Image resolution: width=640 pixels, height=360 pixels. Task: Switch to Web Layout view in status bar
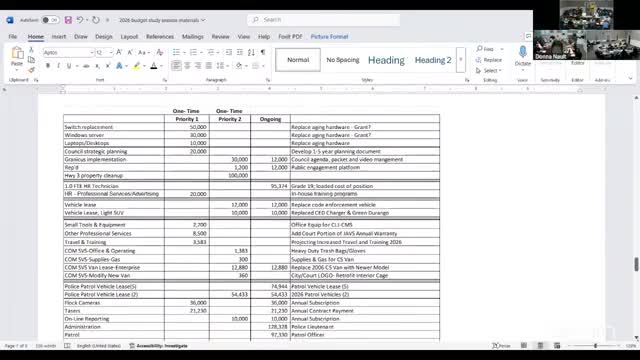tap(557, 346)
